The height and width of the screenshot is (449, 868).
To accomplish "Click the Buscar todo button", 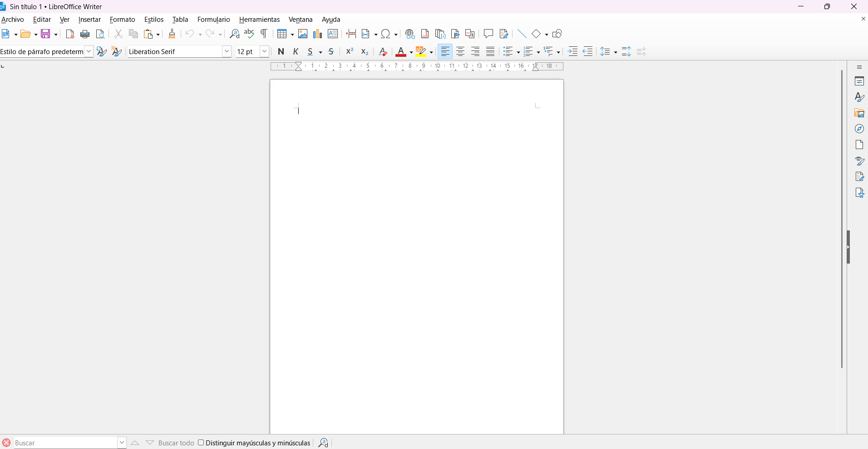I will [176, 443].
